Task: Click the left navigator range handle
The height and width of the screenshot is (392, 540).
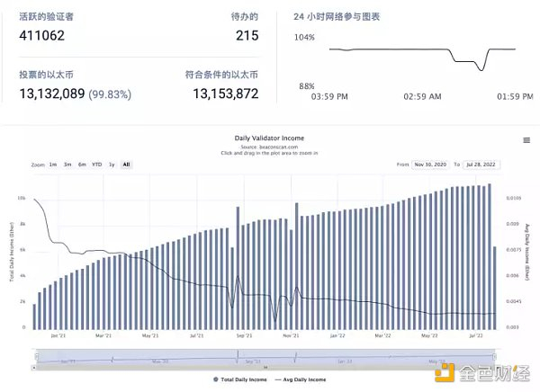Action: [37, 357]
